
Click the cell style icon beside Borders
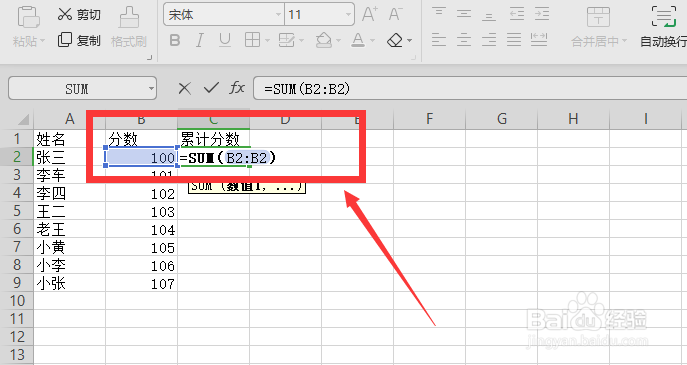[287, 40]
